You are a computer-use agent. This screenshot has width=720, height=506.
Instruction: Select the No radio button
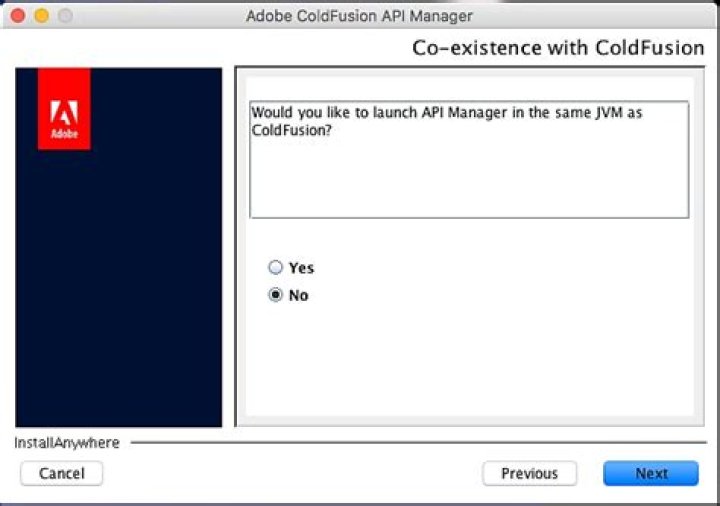coord(275,294)
